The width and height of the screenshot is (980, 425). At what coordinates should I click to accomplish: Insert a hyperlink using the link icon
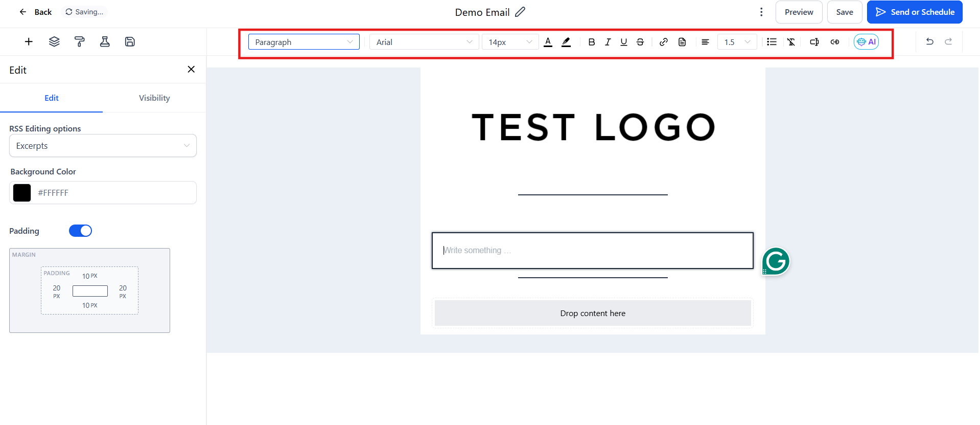tap(663, 42)
